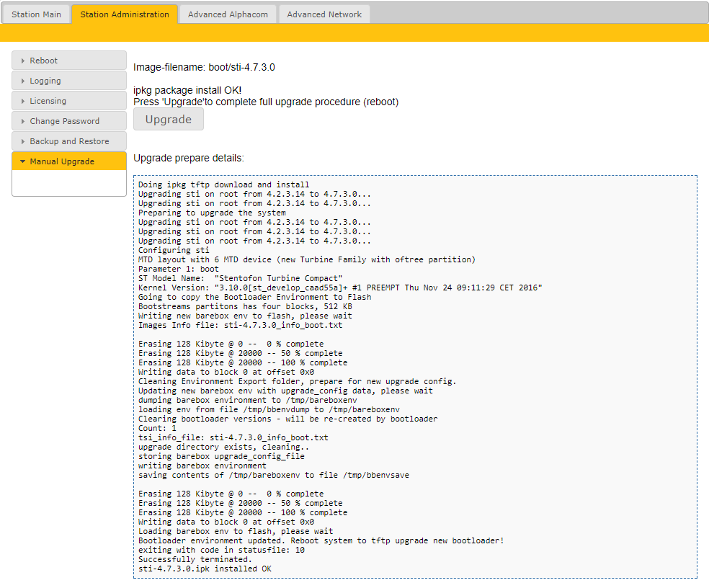Click the empty panel under Manual Upgrade
Image resolution: width=709 pixels, height=588 pixels.
[69, 183]
